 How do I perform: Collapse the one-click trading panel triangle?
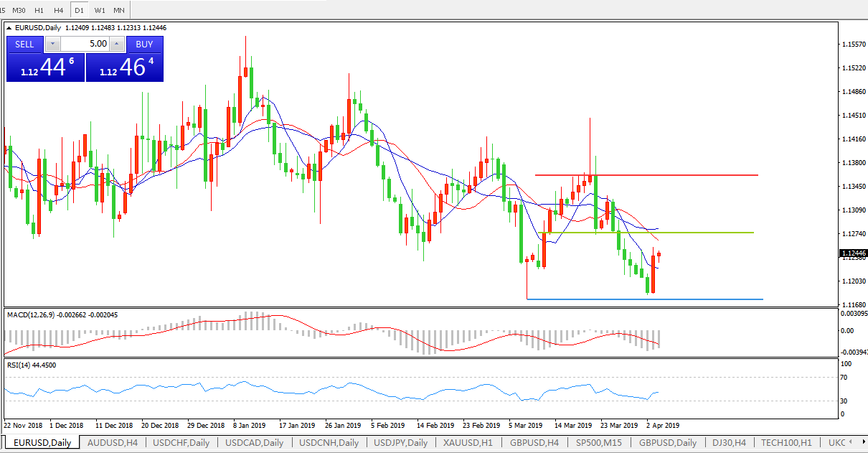tap(9, 28)
